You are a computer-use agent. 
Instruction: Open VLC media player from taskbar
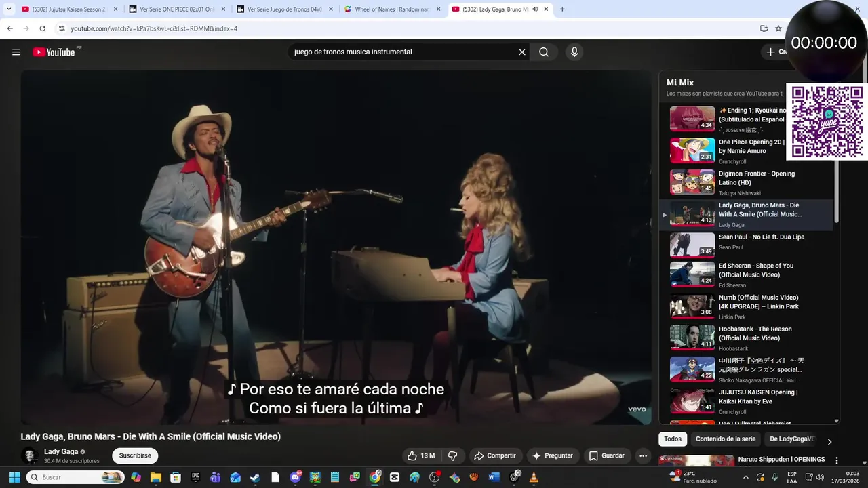click(534, 477)
